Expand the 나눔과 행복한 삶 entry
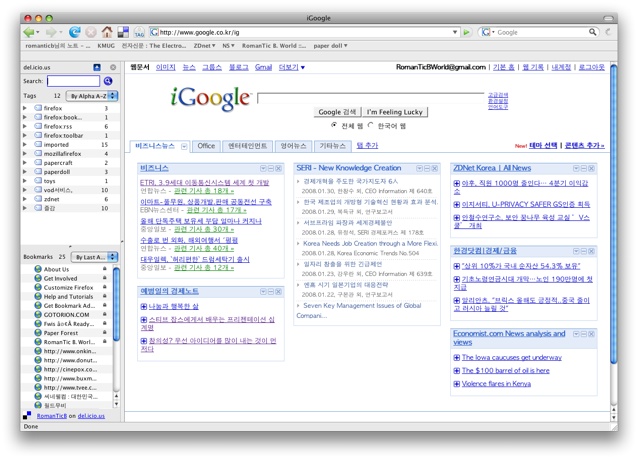This screenshot has width=638, height=459. 143,306
